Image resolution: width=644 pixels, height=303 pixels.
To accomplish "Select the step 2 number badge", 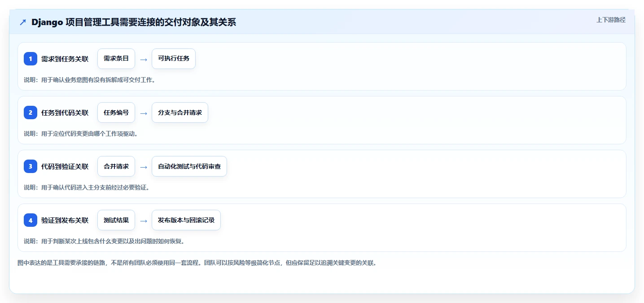I will coord(31,113).
